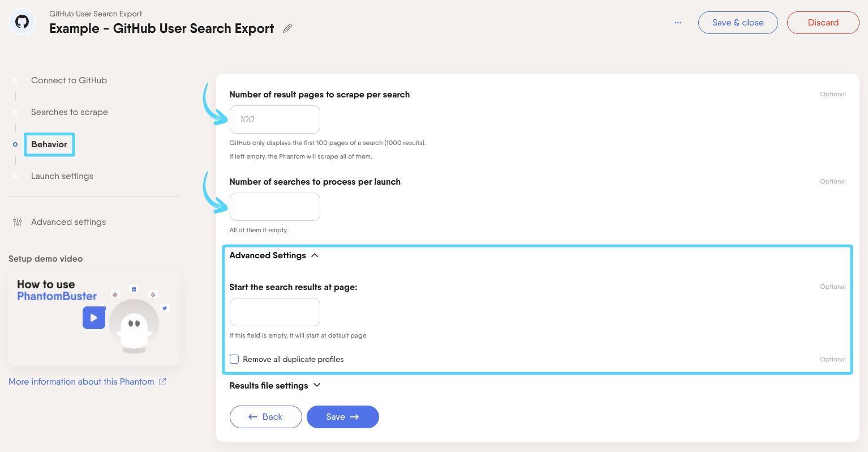The image size is (868, 452).
Task: Go to Connect to GitHub step
Action: click(x=69, y=80)
